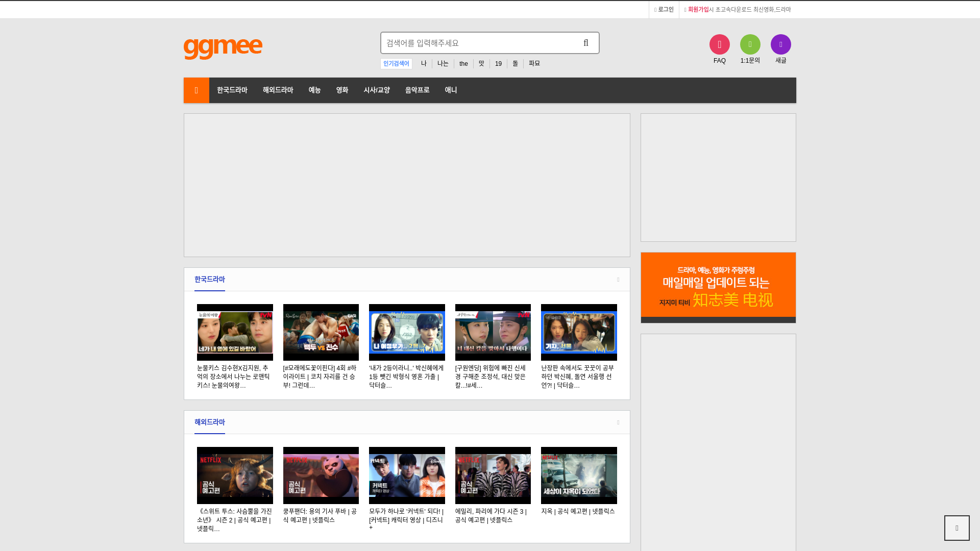Click the ggmee logo
The width and height of the screenshot is (980, 551).
pyautogui.click(x=223, y=49)
